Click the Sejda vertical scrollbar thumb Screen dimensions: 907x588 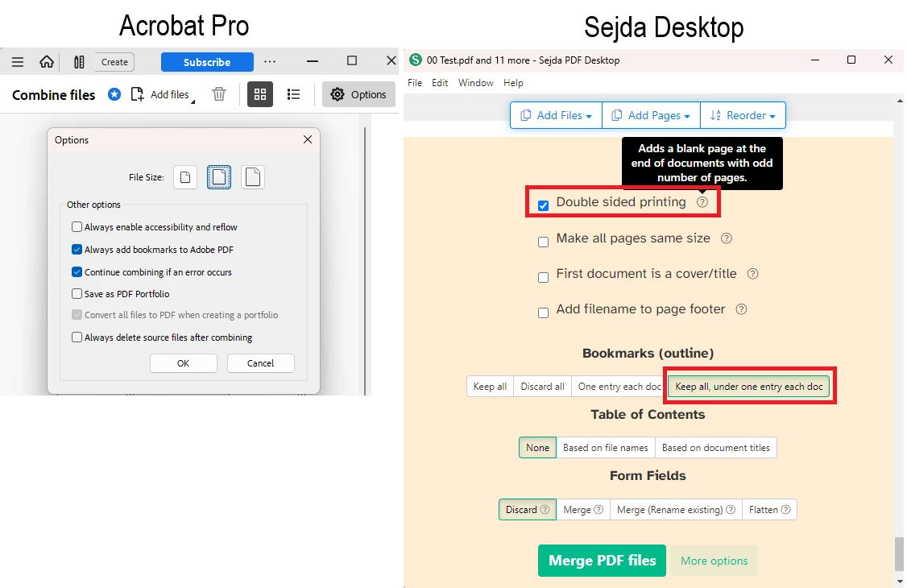900,553
